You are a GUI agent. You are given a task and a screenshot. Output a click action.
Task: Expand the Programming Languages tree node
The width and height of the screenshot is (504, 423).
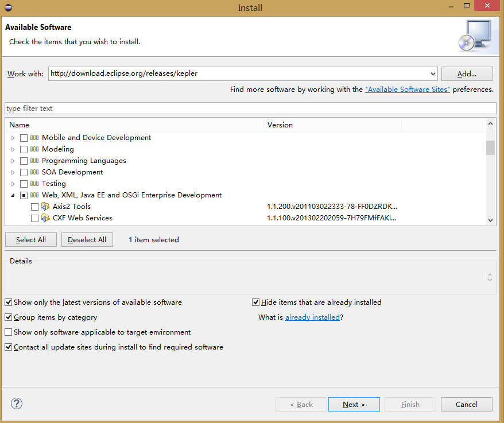click(13, 161)
